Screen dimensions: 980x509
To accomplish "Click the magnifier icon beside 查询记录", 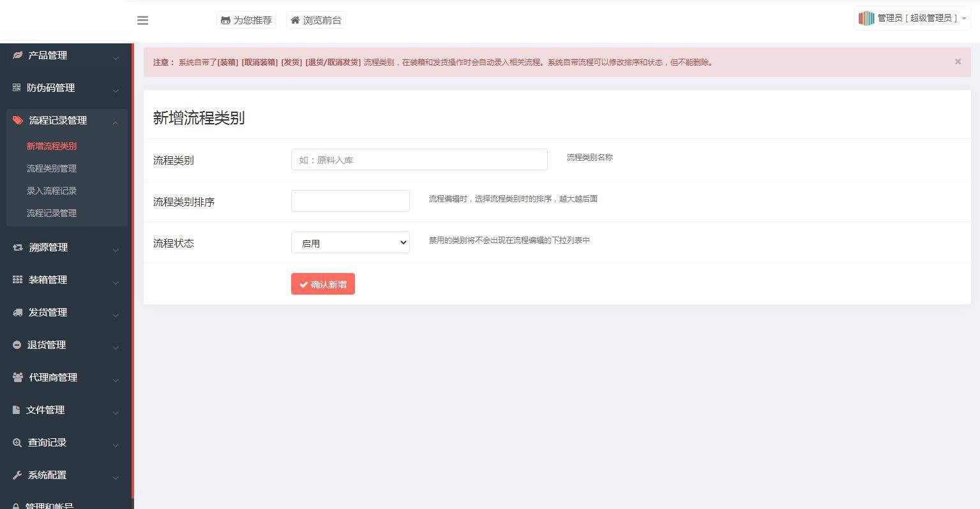I will pyautogui.click(x=17, y=443).
